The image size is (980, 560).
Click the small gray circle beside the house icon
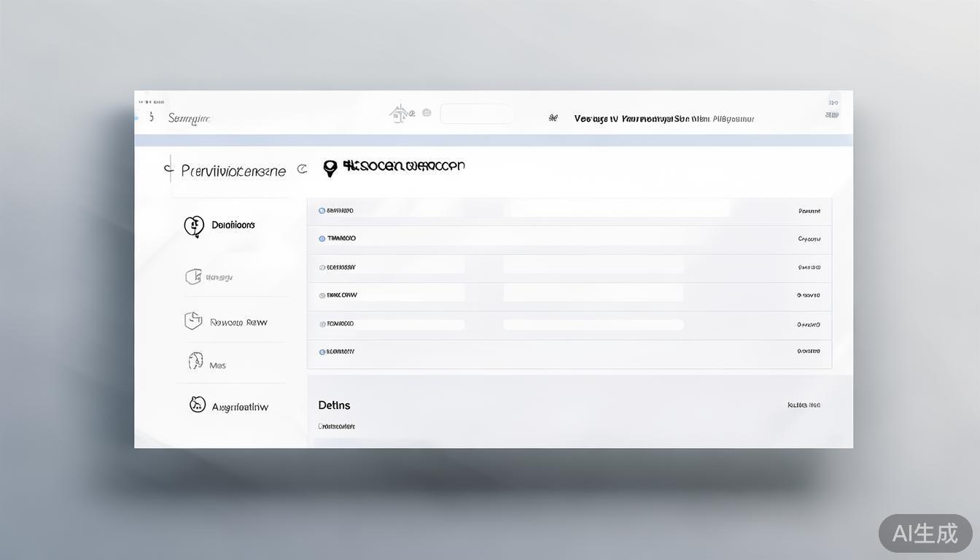427,113
